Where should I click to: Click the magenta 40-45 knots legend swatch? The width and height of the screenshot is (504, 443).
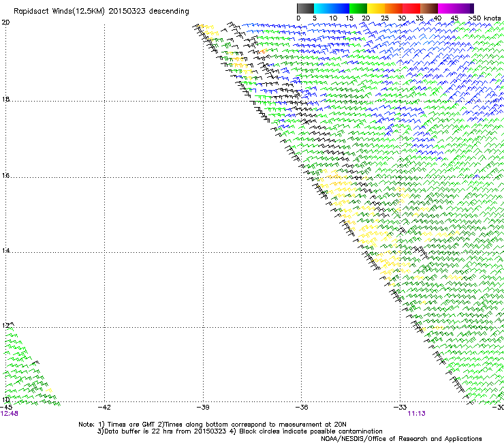447,8
